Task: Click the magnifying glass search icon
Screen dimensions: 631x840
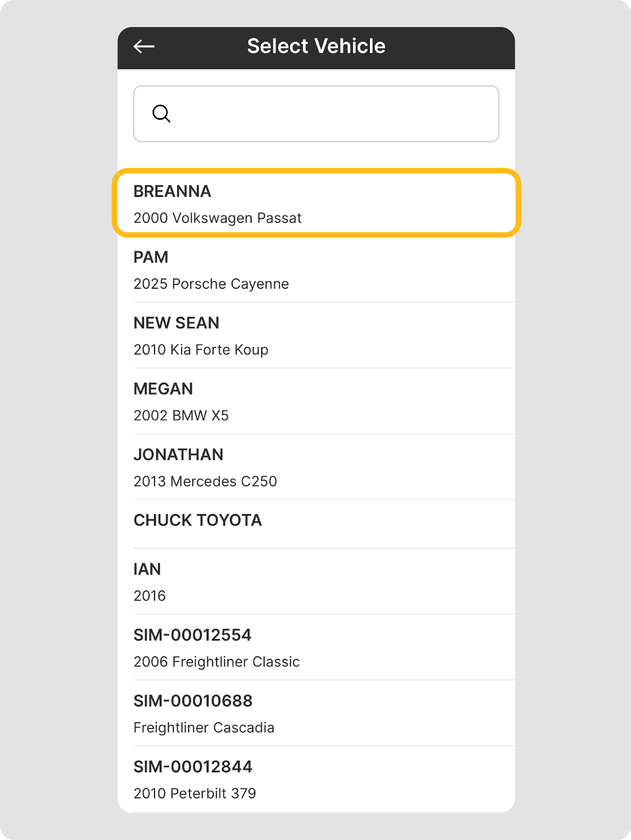Action: pyautogui.click(x=161, y=113)
